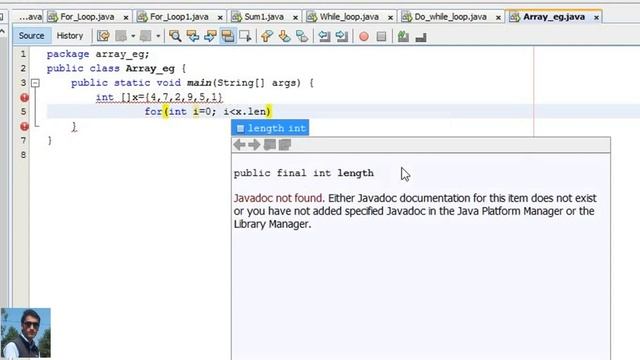Click the Javadoc popup back arrow
The image size is (640, 360).
point(240,144)
